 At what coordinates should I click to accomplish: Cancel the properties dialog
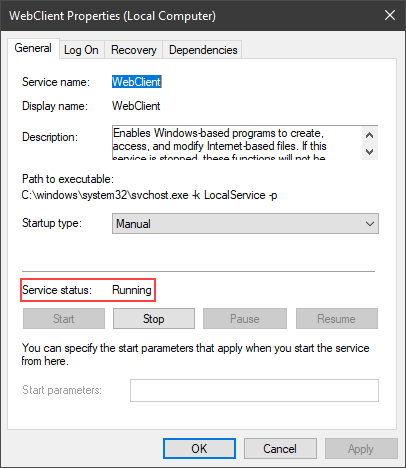(x=280, y=449)
